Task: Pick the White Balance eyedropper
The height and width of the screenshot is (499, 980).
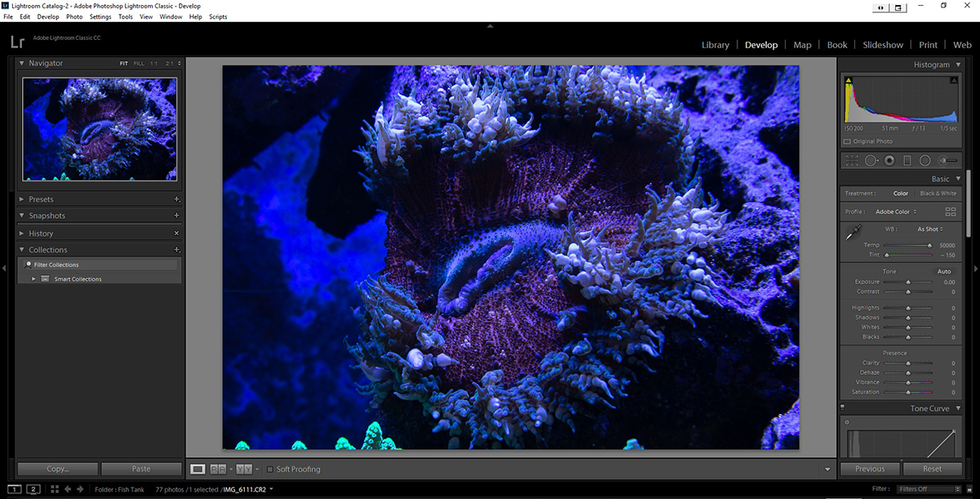Action: click(852, 234)
